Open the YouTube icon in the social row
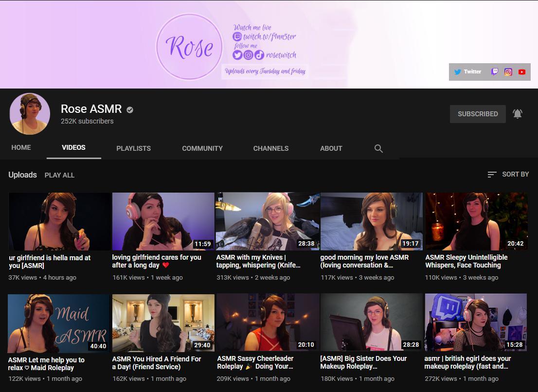The image size is (538, 392). 522,71
